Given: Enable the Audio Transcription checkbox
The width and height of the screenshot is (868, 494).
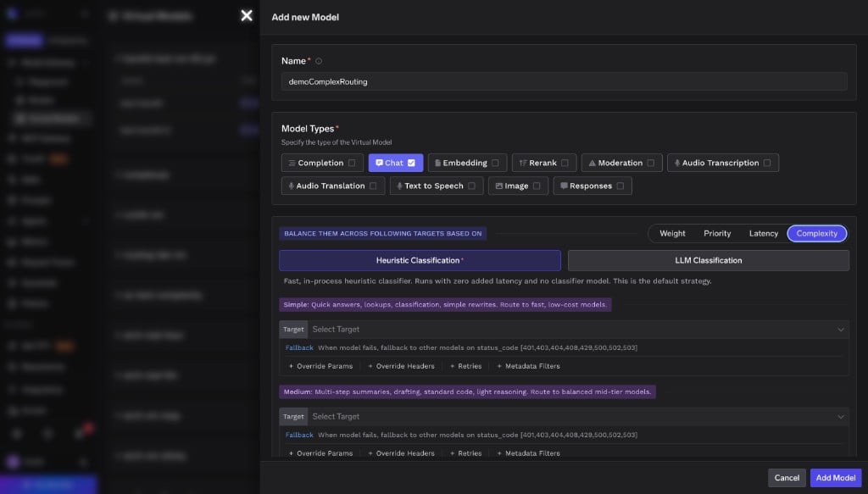Looking at the screenshot, I should point(766,164).
